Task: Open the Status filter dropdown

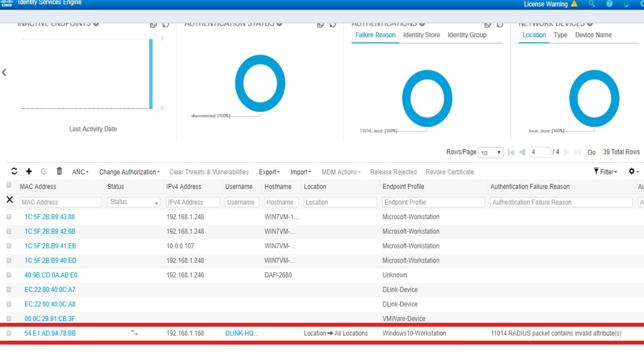Action: coord(134,202)
